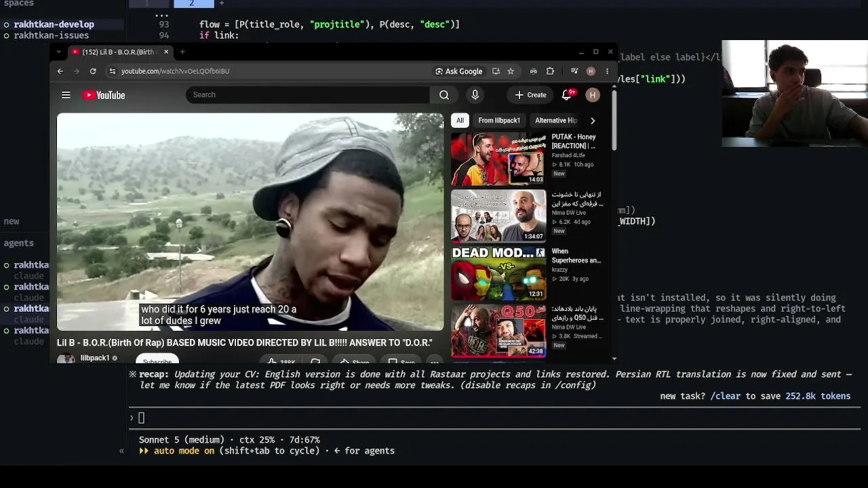This screenshot has width=868, height=488.
Task: Open the Farshad 4Life channel name
Action: [568, 155]
